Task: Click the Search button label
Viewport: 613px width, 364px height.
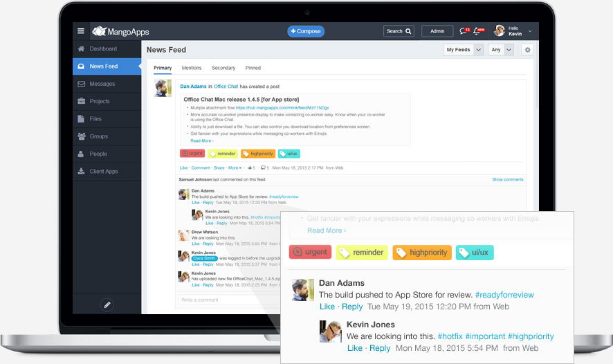Action: (x=394, y=31)
